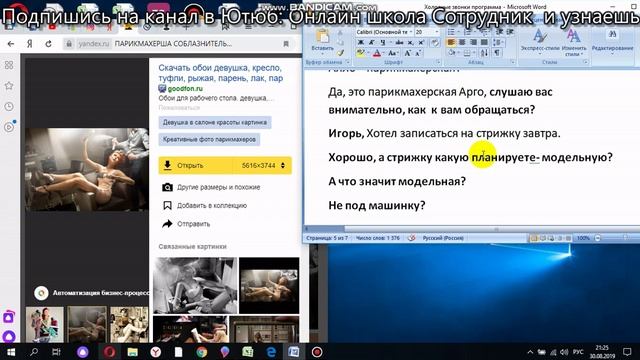Toggle underline formatting (Ч) in Word
The image size is (640, 360).
click(x=382, y=42)
